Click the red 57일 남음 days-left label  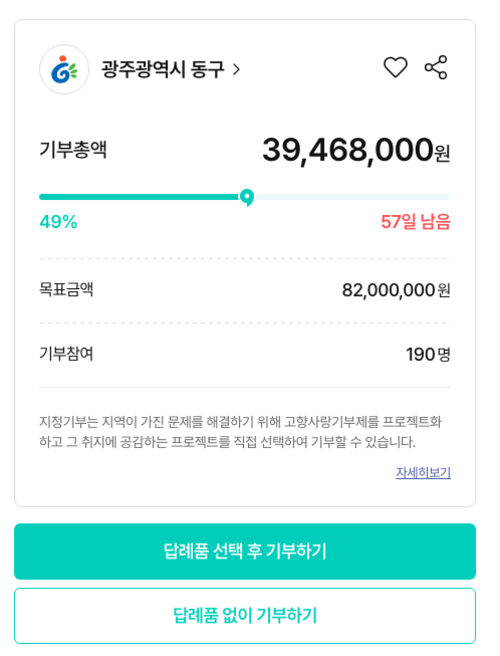(x=415, y=222)
